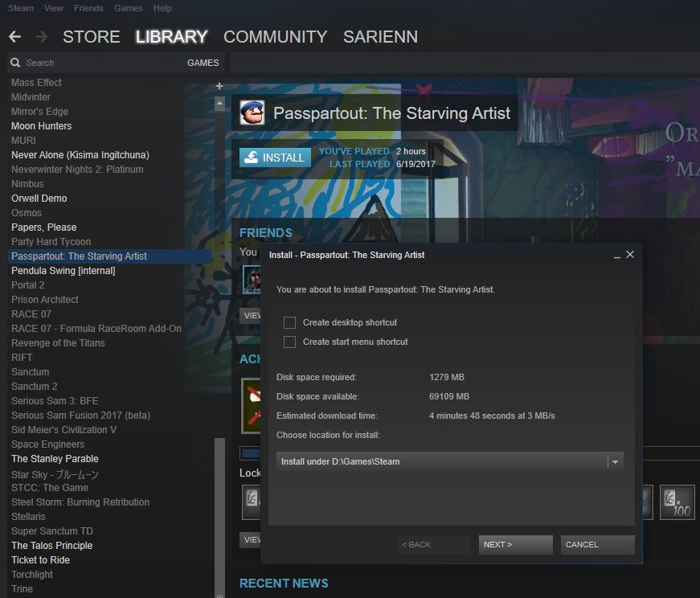
Task: Click NEXT in the install dialog
Action: pyautogui.click(x=516, y=545)
